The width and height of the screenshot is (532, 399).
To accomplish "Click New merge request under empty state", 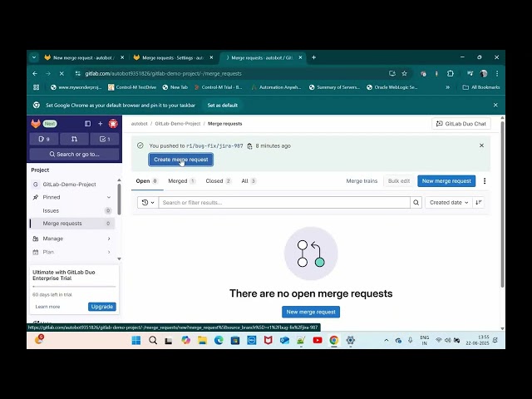I will click(x=311, y=313).
